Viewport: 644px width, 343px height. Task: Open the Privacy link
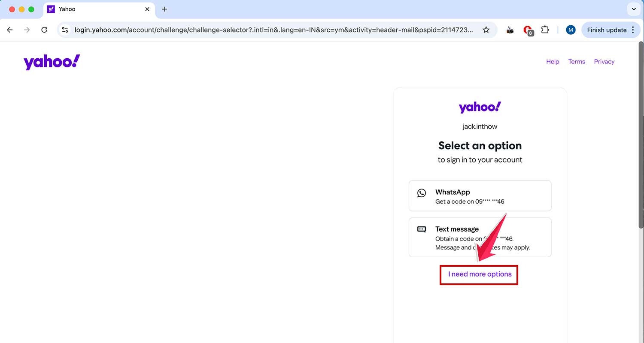pos(604,61)
